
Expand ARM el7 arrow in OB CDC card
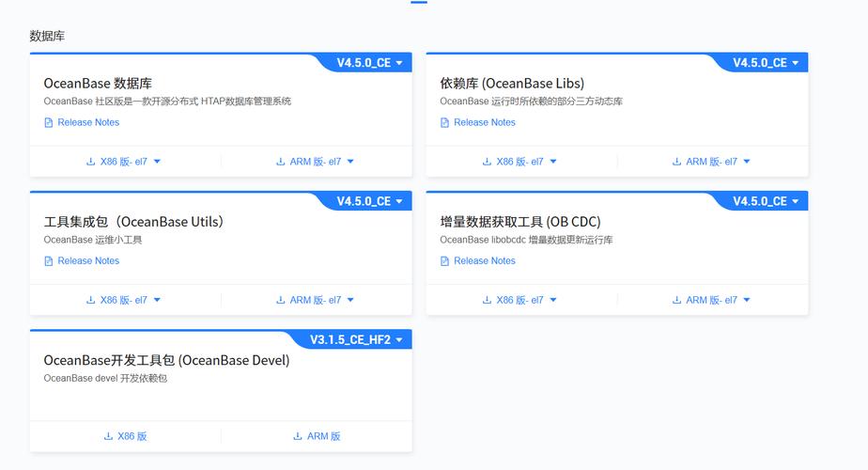point(747,300)
